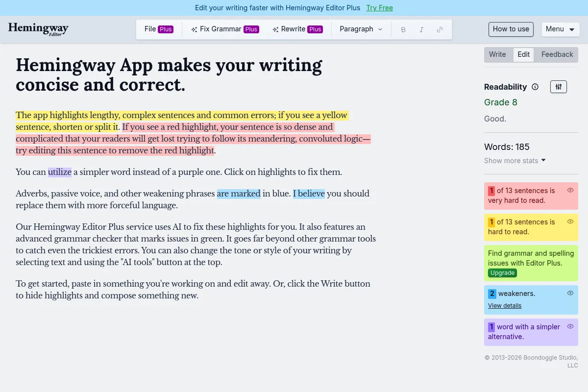Click the red count badge 1

[x=491, y=191]
